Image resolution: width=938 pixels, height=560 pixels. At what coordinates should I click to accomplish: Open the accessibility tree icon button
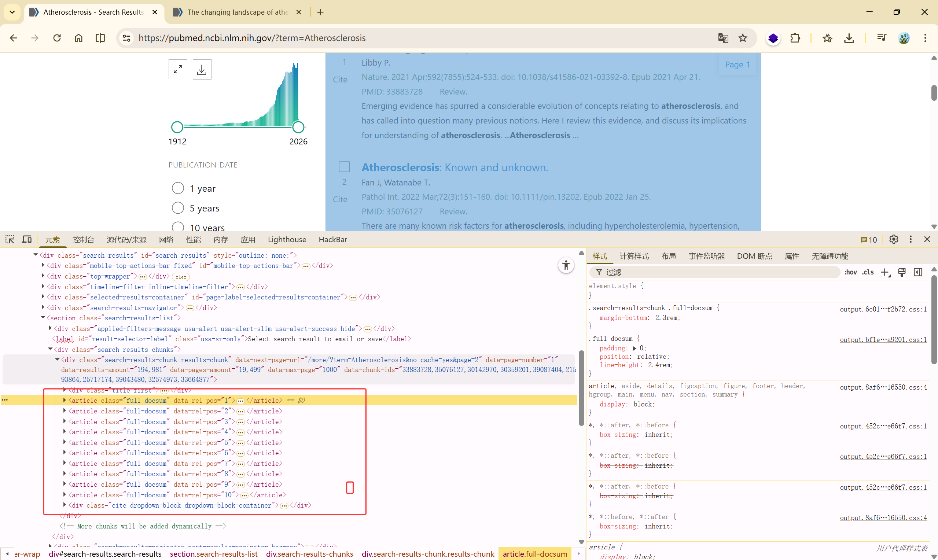click(x=566, y=265)
